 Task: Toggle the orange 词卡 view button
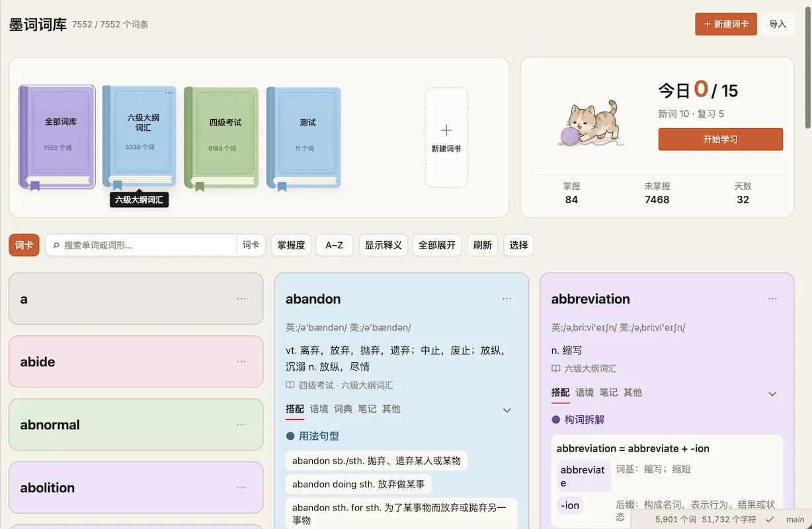(x=24, y=245)
